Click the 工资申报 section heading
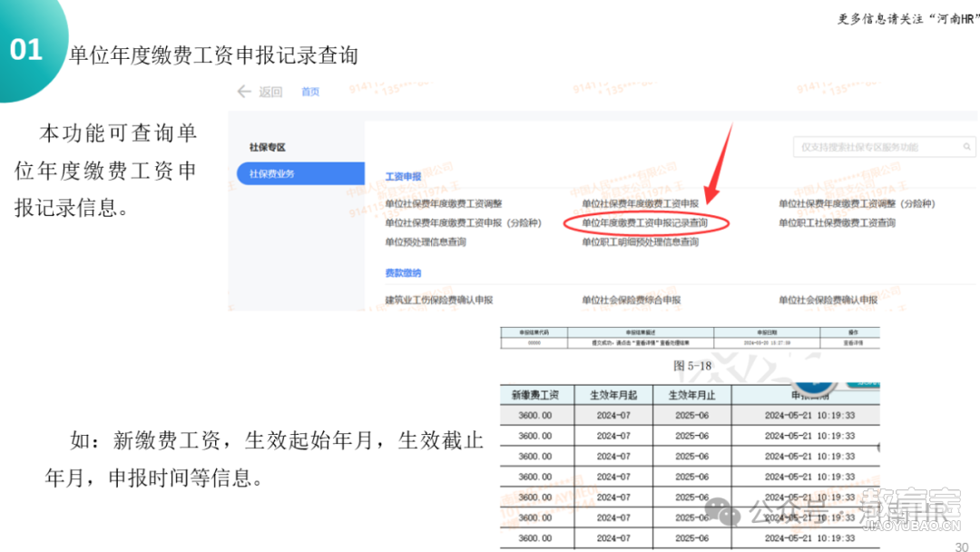980x552 pixels. click(403, 177)
